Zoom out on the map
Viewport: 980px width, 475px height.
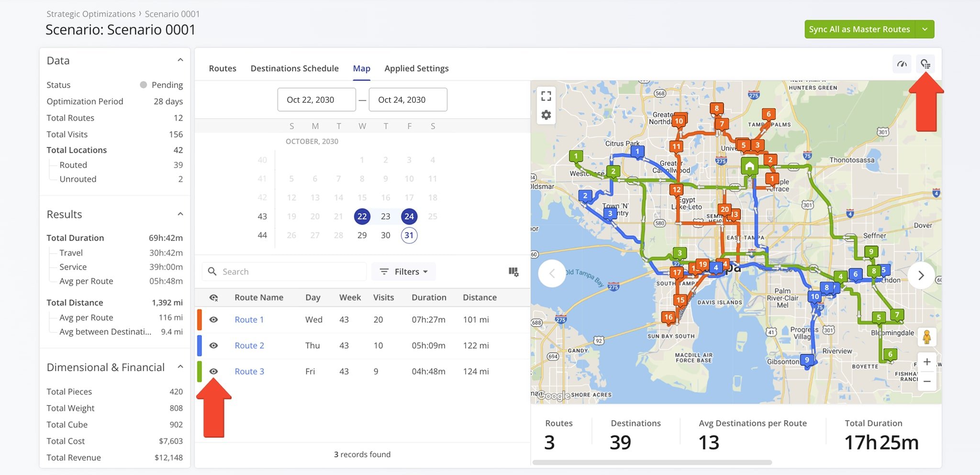click(927, 382)
